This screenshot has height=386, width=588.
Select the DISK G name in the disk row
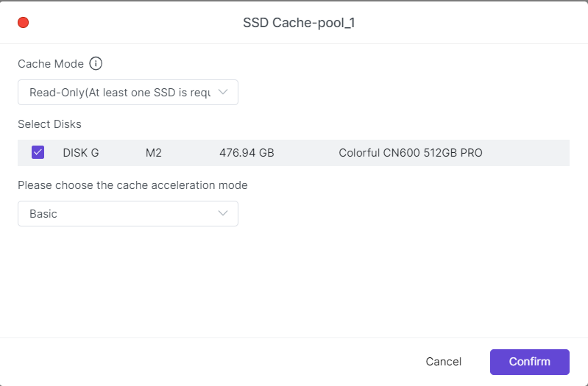81,153
